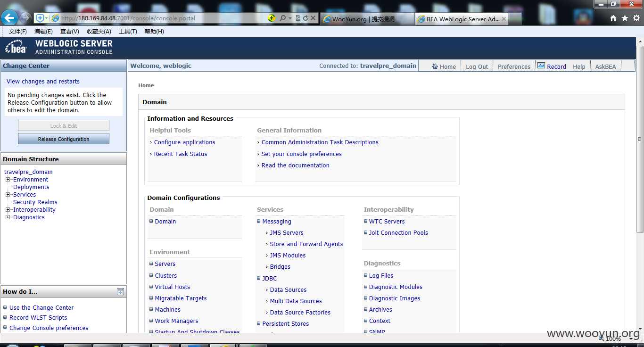Click the Lock & Edit button
Image resolution: width=644 pixels, height=347 pixels.
[x=64, y=126]
